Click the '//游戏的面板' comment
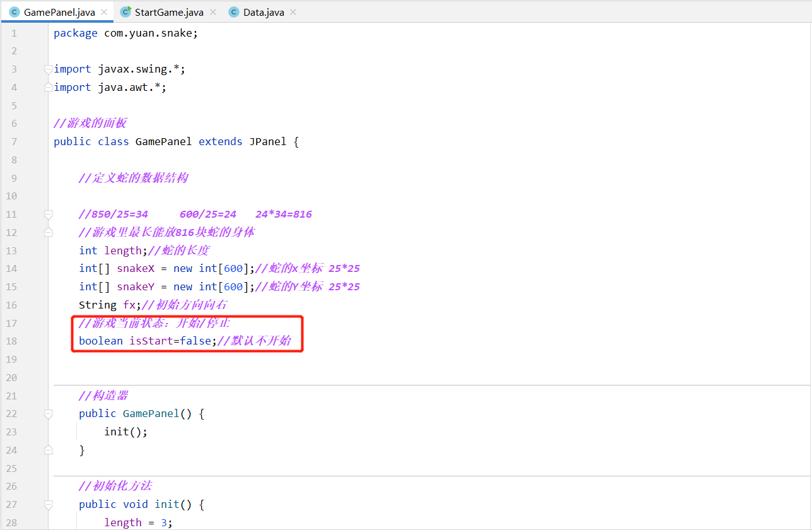 click(x=90, y=123)
